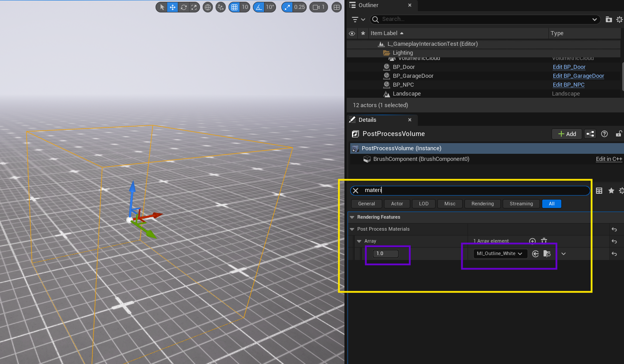Viewport: 624px width, 364px height.
Task: Select the Details tab
Action: (367, 120)
